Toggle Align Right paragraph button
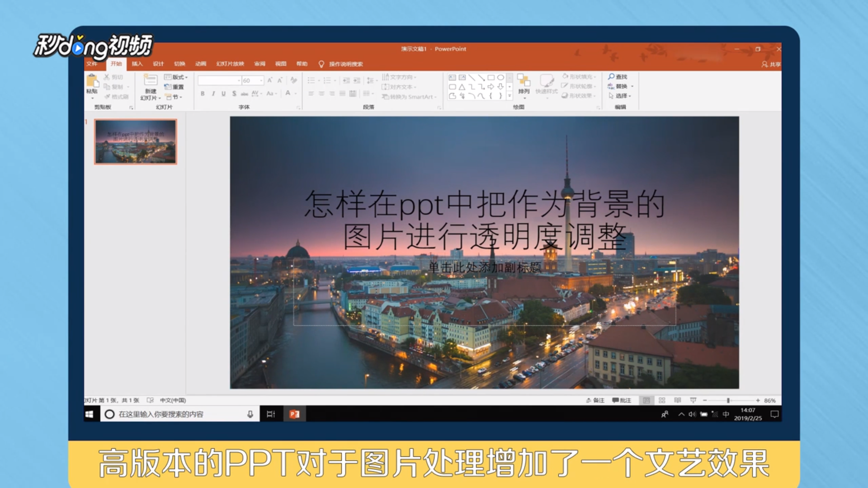 [332, 94]
